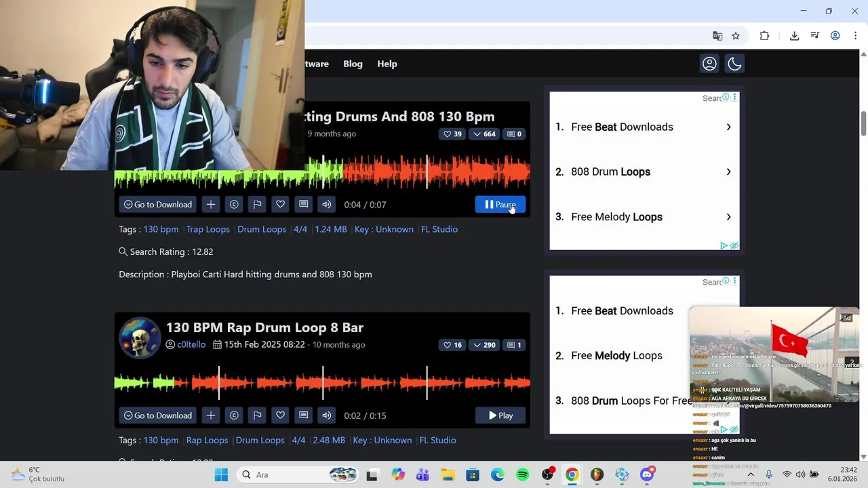
Task: Open the Chrome extensions puzzle icon
Action: (x=764, y=36)
